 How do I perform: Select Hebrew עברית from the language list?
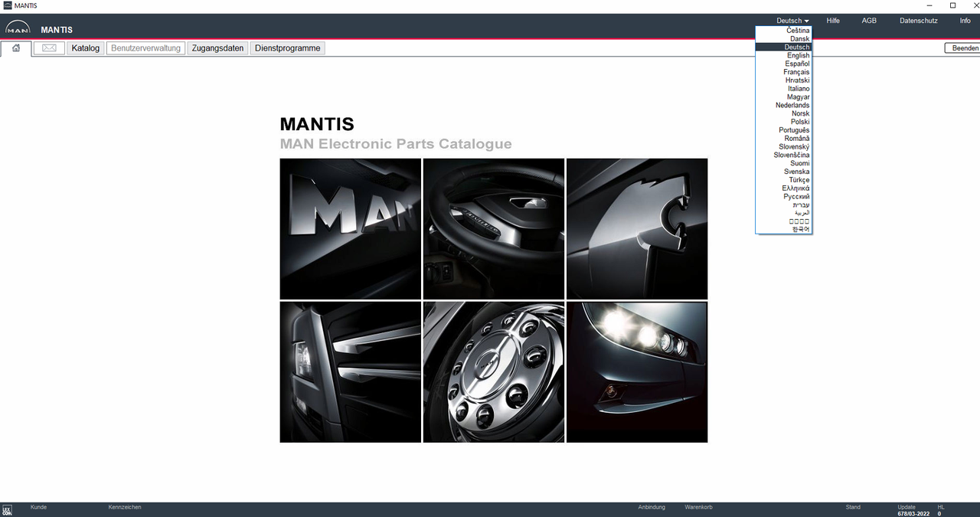pyautogui.click(x=784, y=205)
